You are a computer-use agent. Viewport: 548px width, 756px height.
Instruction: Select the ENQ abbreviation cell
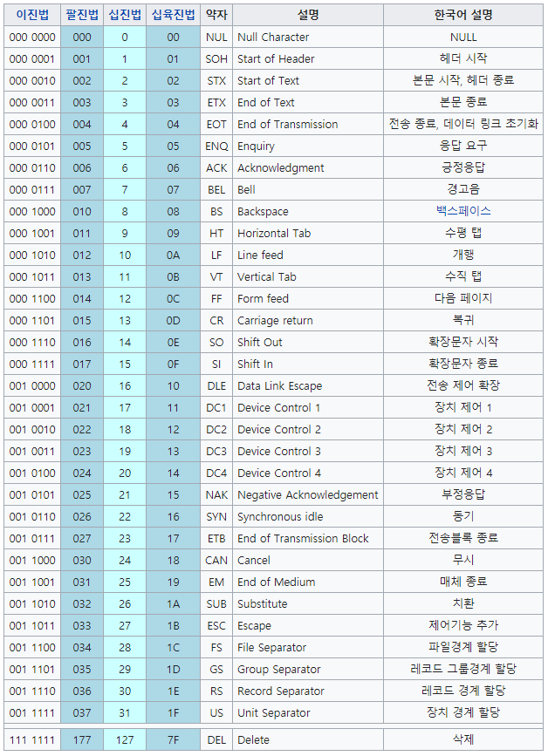(x=216, y=146)
